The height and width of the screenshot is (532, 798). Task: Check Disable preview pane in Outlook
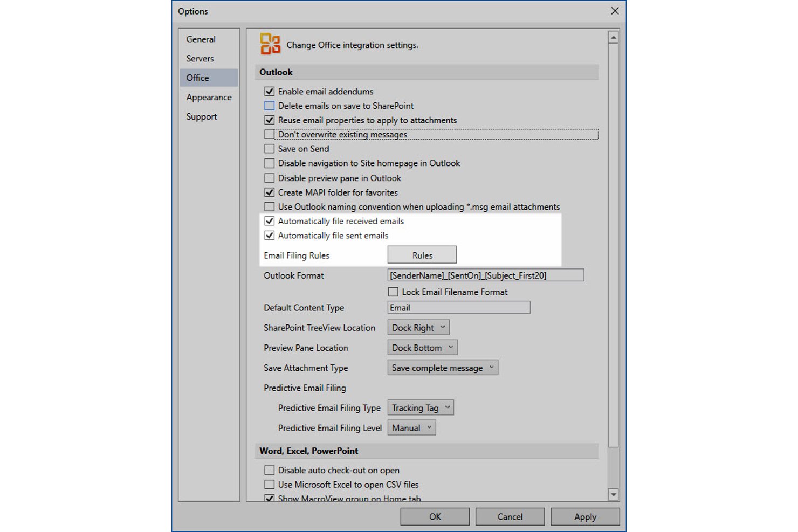[270, 178]
